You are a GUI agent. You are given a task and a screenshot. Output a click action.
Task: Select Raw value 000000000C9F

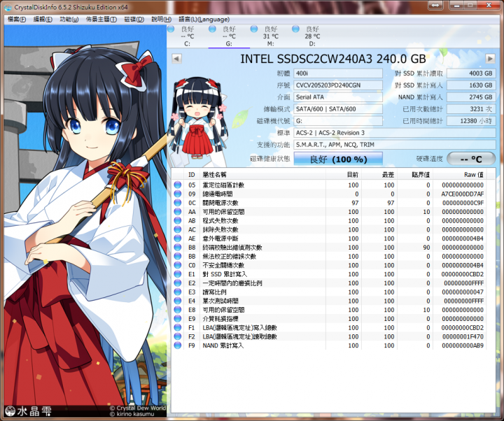pyautogui.click(x=463, y=203)
